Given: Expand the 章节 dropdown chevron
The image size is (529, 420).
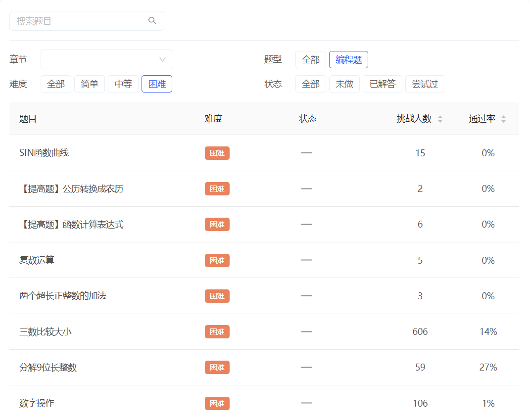Looking at the screenshot, I should (162, 60).
